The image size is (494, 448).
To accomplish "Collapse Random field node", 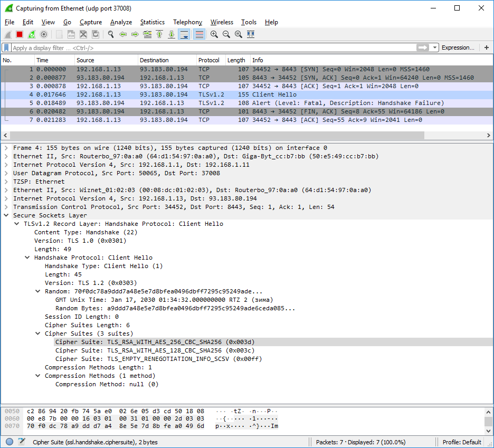I will 38,291.
